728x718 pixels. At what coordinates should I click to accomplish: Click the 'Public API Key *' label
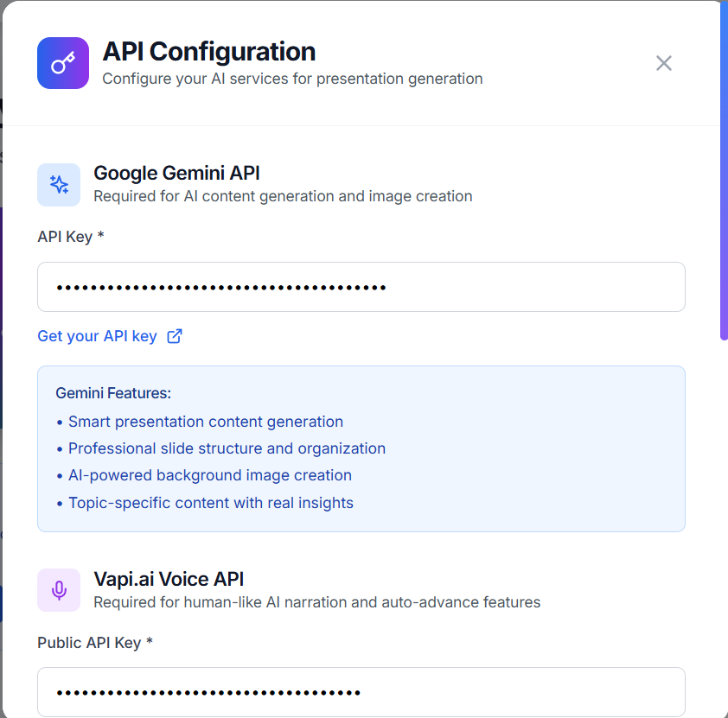tap(95, 643)
